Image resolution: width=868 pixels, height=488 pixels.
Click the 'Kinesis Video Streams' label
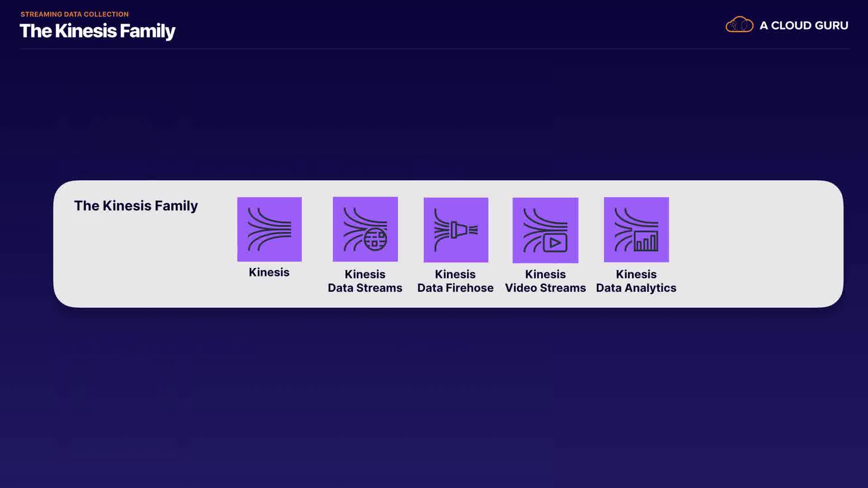tap(545, 281)
